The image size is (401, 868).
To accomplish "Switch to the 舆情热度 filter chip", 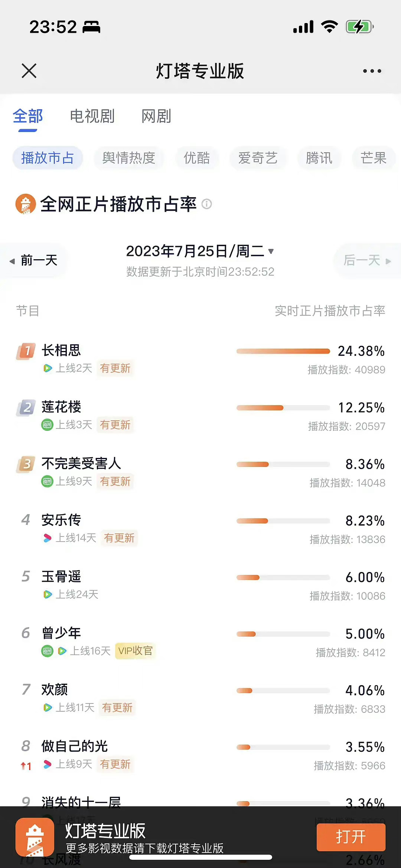I will [128, 158].
